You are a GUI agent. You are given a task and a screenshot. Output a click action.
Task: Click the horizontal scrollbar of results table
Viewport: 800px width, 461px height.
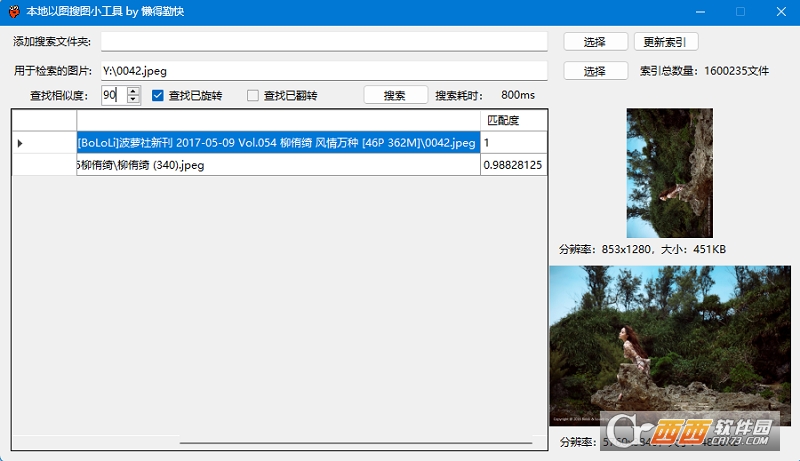pos(356,443)
